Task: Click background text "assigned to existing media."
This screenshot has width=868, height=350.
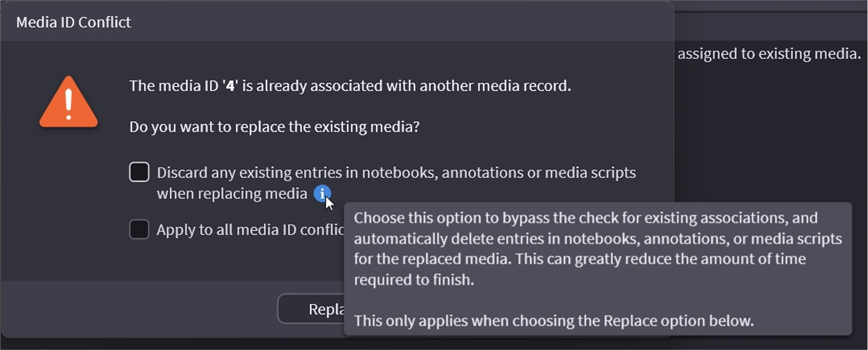Action: [x=769, y=54]
